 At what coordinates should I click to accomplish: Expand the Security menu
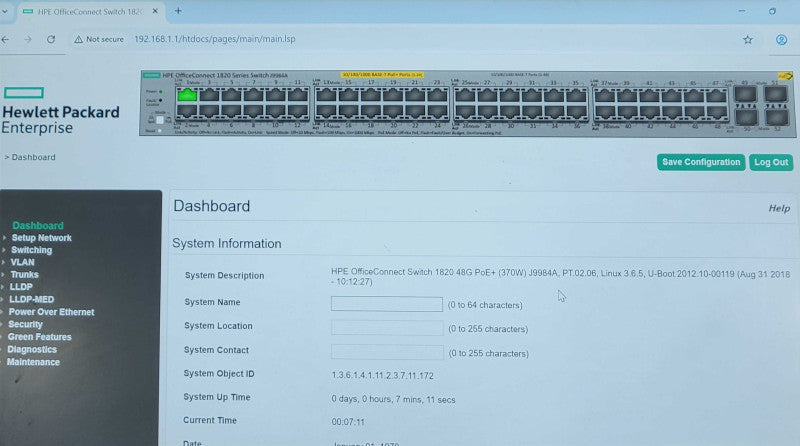(x=26, y=325)
